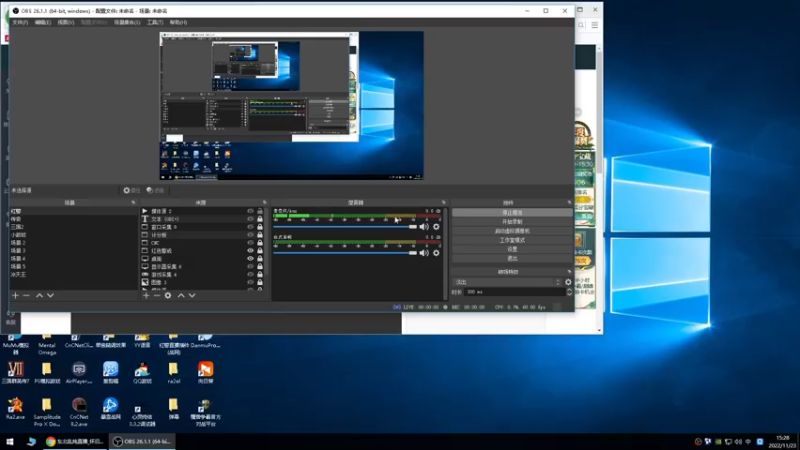Remove selected source with minus icon

[157, 295]
